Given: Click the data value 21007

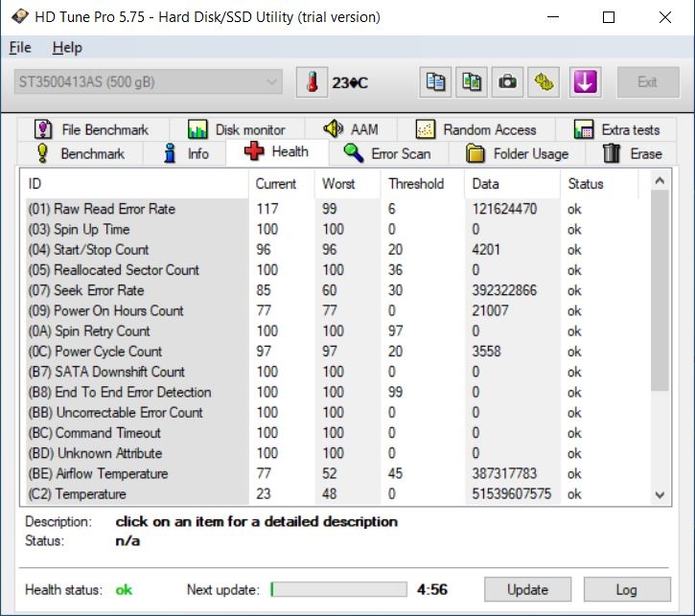Looking at the screenshot, I should (x=490, y=310).
